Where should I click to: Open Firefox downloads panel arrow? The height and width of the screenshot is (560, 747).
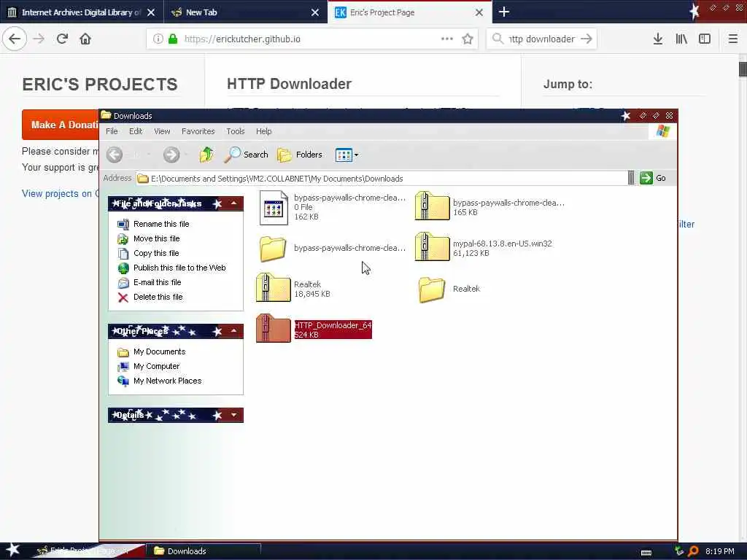pyautogui.click(x=658, y=39)
